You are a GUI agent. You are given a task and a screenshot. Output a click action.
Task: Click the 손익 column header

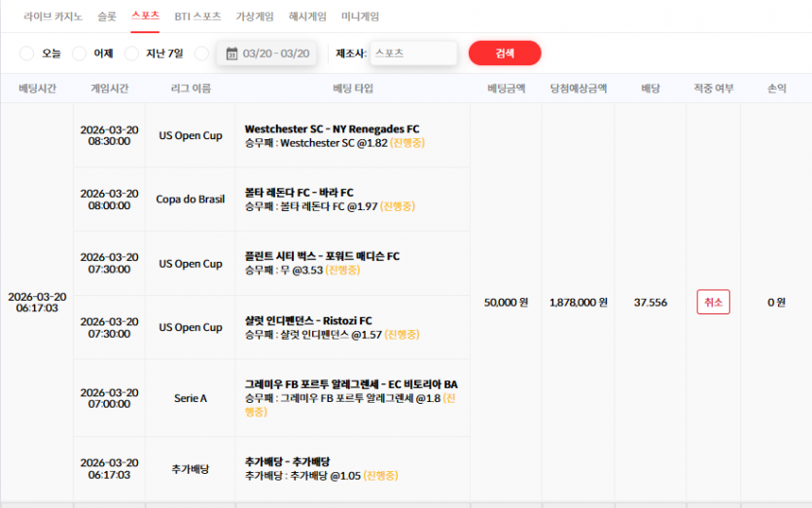pyautogui.click(x=776, y=89)
